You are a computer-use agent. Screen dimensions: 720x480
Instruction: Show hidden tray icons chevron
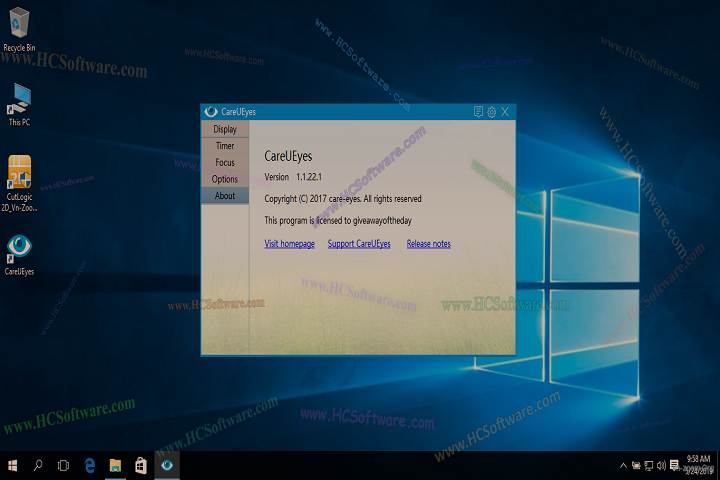(623, 466)
